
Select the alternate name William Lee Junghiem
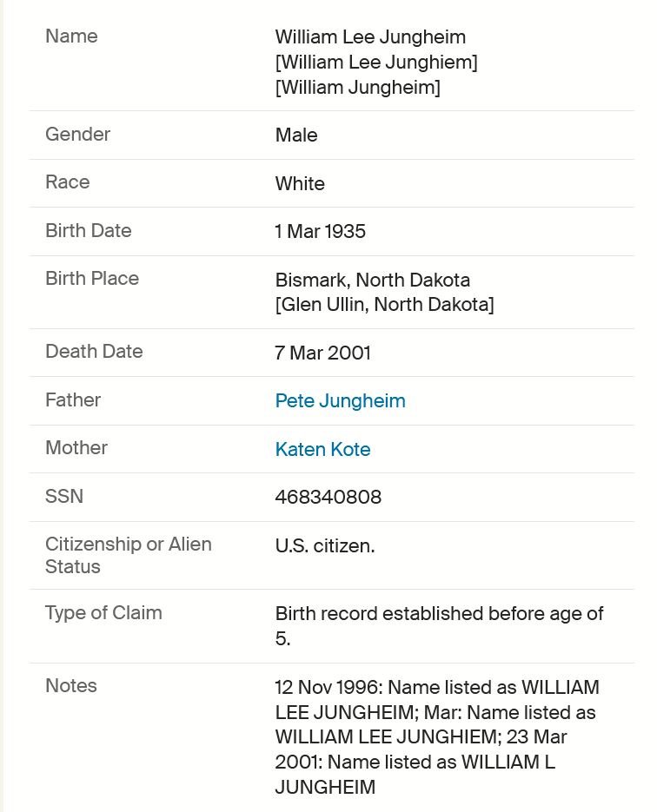(376, 63)
